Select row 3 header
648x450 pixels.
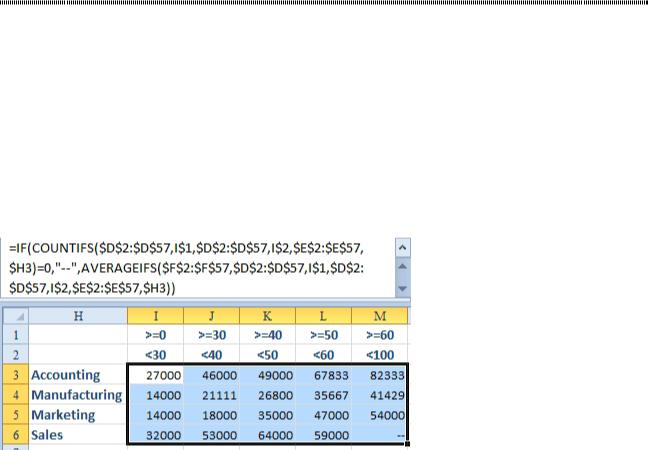[16, 375]
